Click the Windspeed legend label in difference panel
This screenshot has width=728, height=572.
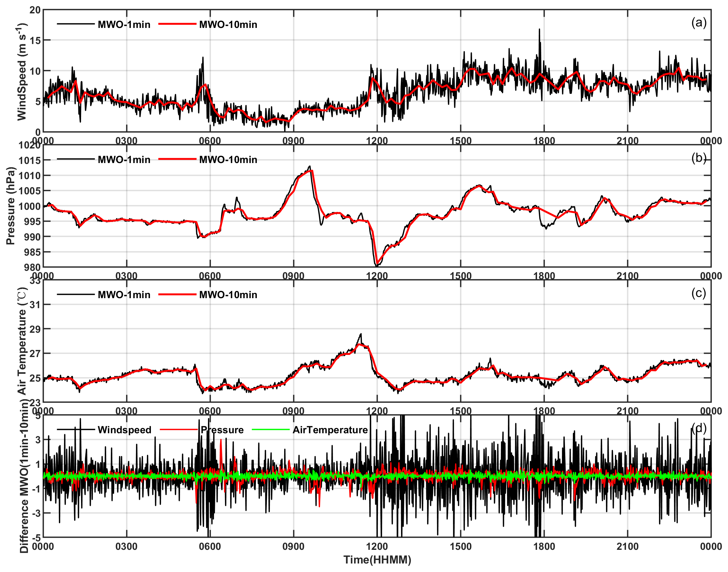[124, 430]
